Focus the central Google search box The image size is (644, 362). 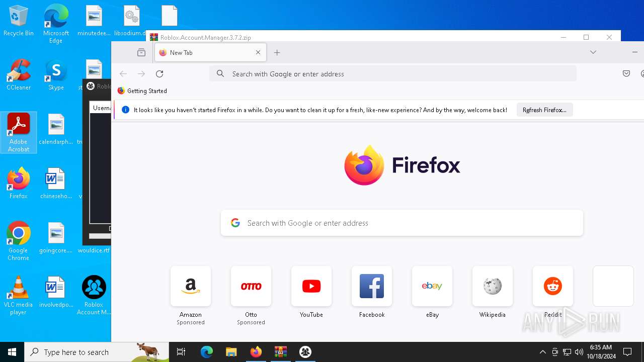tap(401, 223)
